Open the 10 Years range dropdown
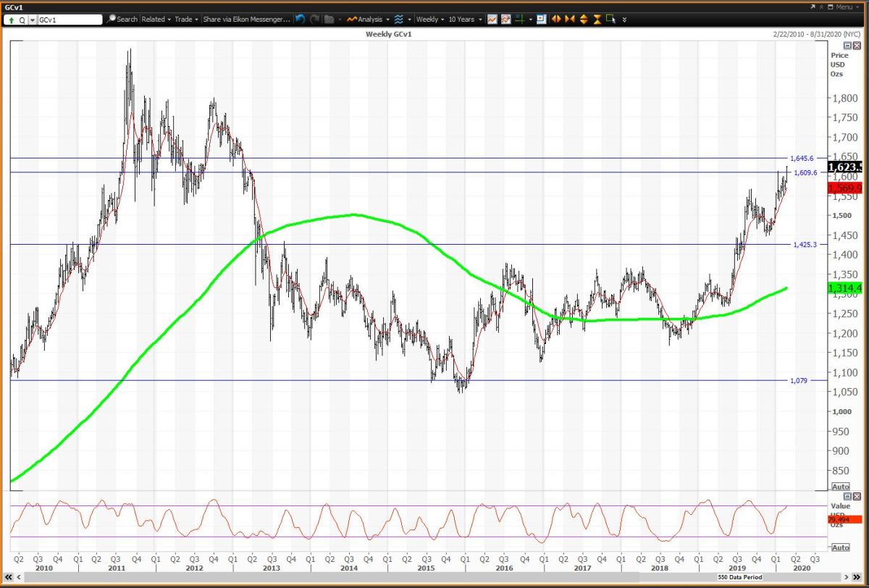Screen dimensions: 869x588 pyautogui.click(x=466, y=20)
